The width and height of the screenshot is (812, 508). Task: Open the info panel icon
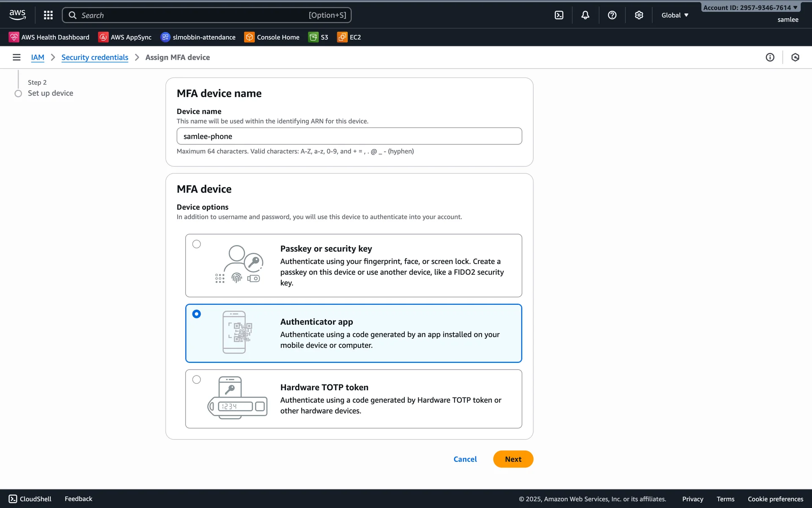click(770, 57)
